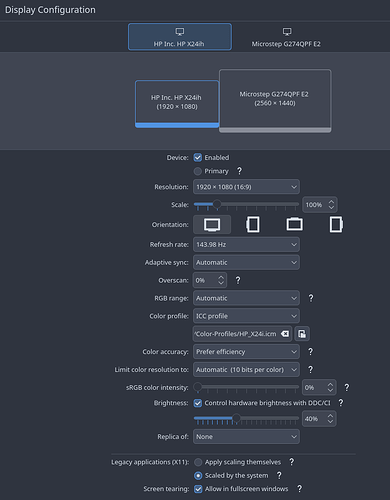Click help icon for DDC/CI brightness
The width and height of the screenshot is (390, 500).
[341, 403]
